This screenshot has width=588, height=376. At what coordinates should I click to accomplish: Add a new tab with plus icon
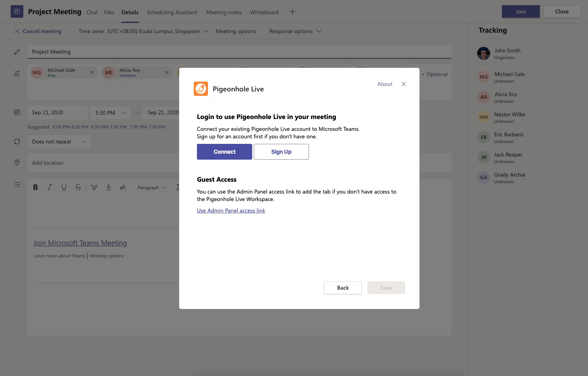[x=292, y=12]
